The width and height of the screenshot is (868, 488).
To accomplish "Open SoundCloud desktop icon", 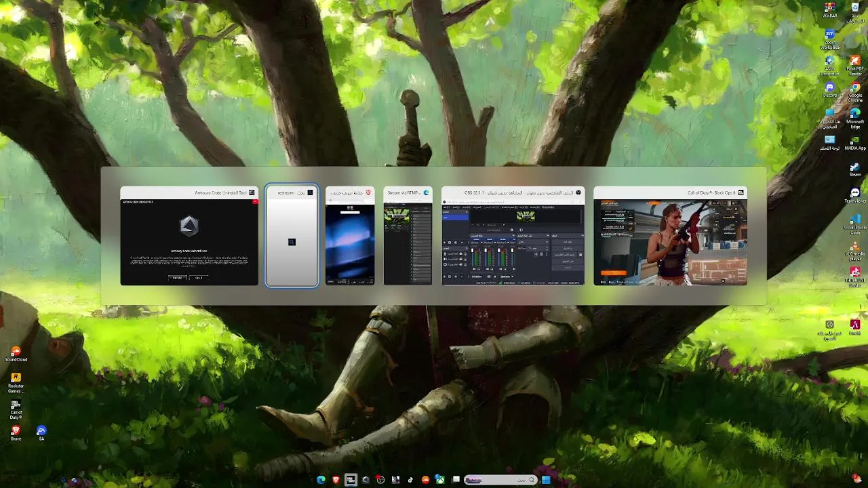I will tap(16, 354).
